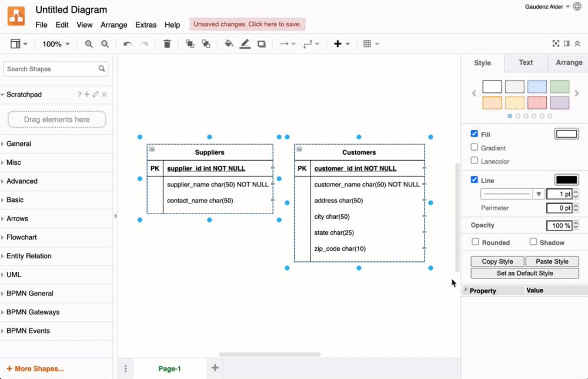The width and height of the screenshot is (588, 379).
Task: Uncheck the Fill checkbox
Action: pos(475,134)
